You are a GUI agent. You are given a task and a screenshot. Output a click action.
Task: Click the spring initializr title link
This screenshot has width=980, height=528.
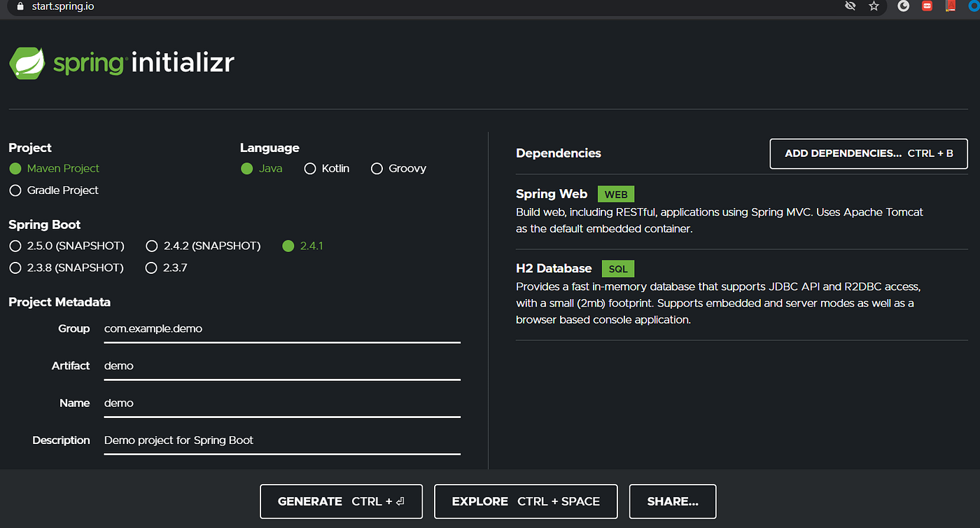[x=122, y=62]
